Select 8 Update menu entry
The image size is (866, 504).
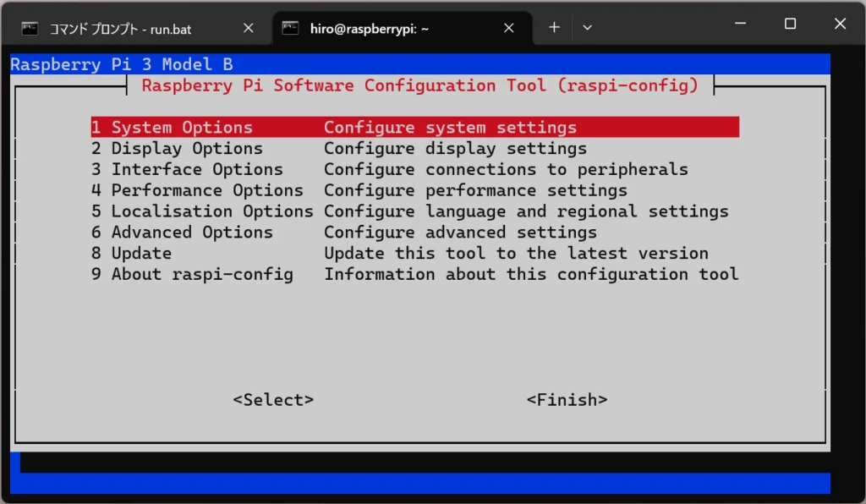[132, 254]
